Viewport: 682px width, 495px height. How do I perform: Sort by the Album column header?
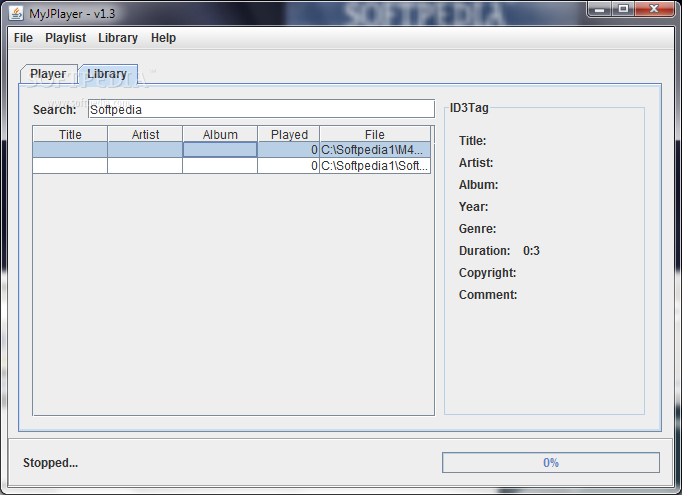click(x=220, y=134)
